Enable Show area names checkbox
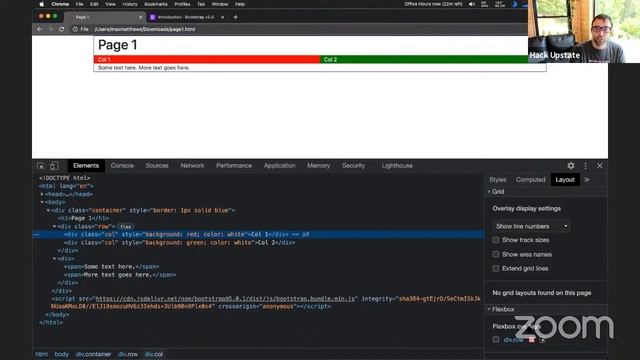Viewport: 640px width, 360px height. click(496, 254)
